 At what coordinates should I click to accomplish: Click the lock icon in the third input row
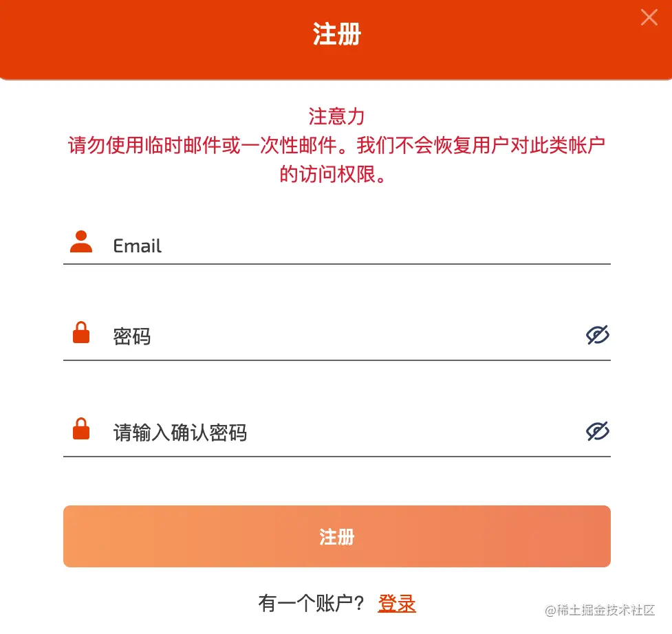tap(80, 429)
